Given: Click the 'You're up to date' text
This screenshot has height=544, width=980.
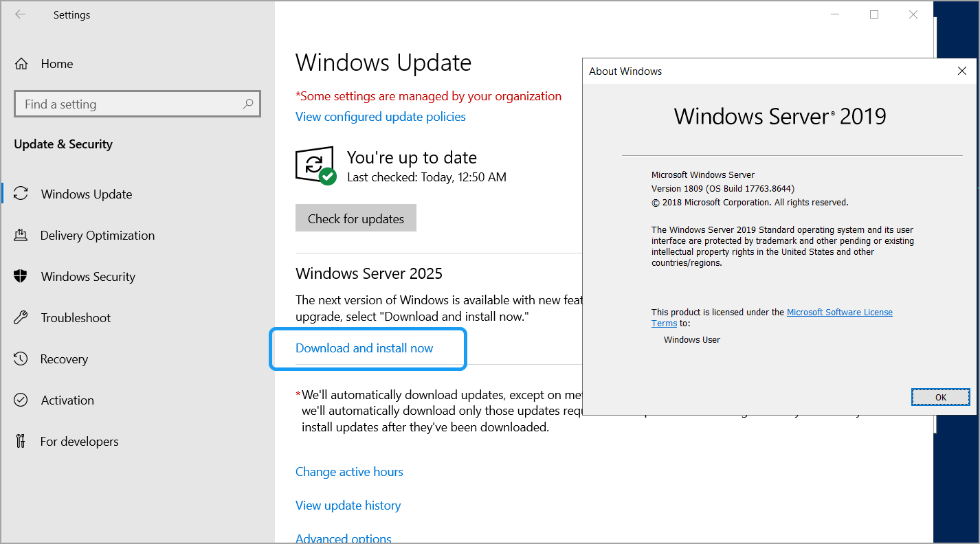Looking at the screenshot, I should tap(412, 157).
